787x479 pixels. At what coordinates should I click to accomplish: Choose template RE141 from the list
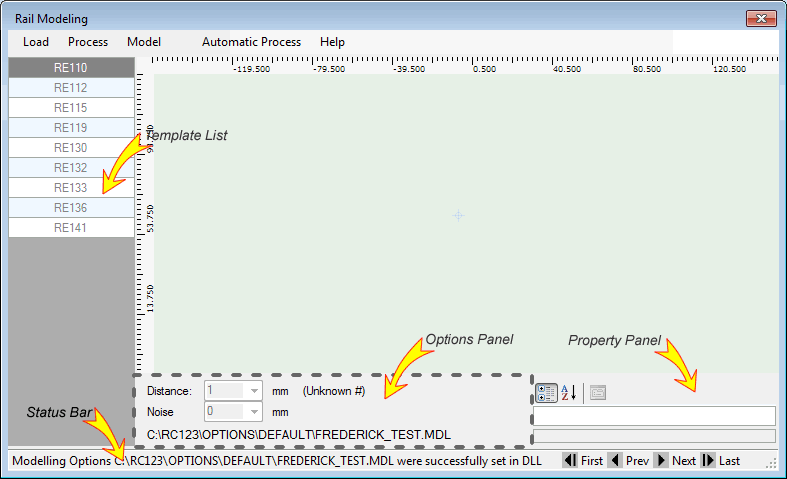tap(70, 228)
